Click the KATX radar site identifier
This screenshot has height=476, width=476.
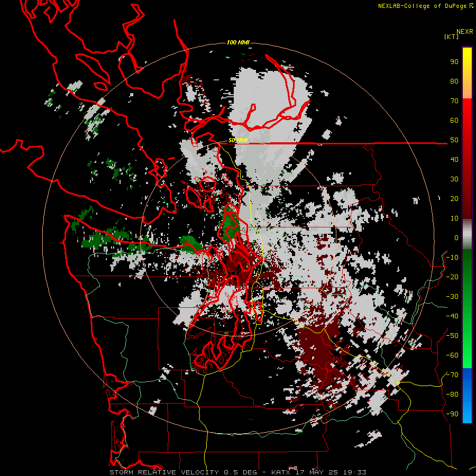[x=281, y=472]
